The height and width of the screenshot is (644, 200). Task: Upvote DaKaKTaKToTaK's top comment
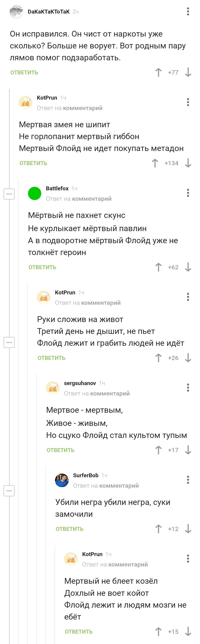158,73
